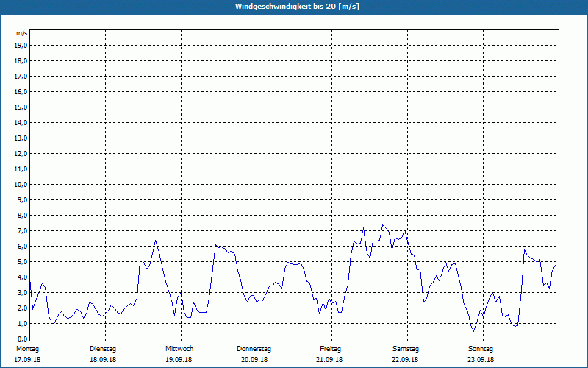
Task: Click the 1,0 axis value
Action: [22, 324]
